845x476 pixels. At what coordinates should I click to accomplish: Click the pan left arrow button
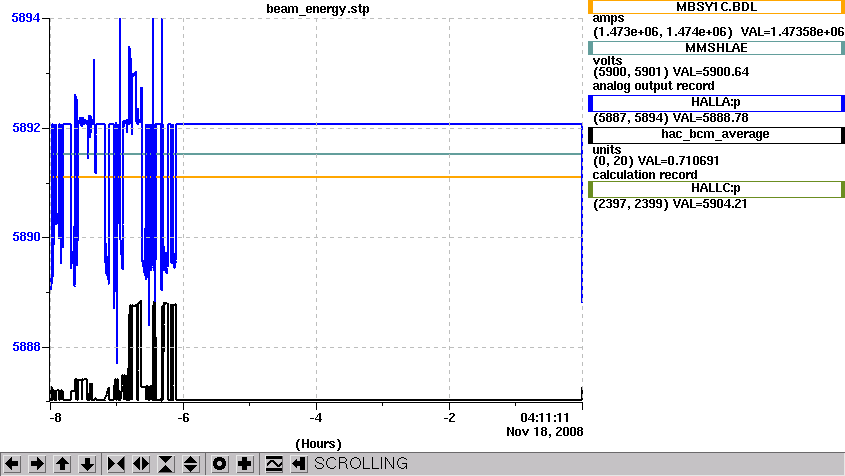12,464
